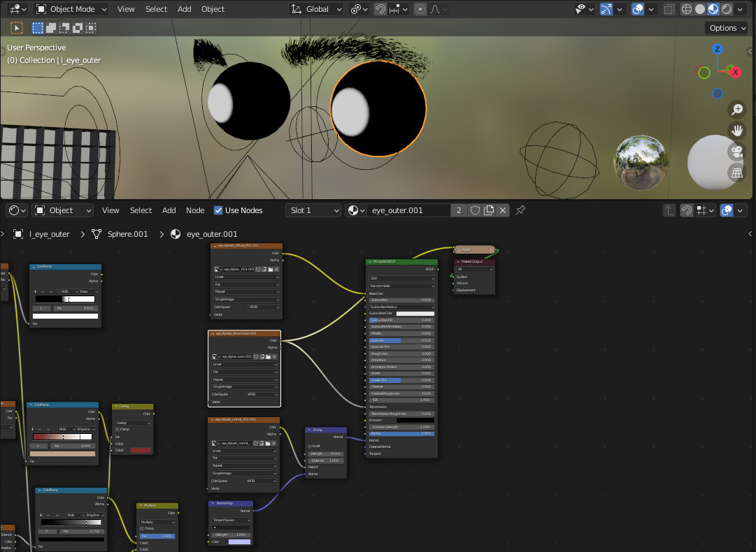Toggle viewport gizmos display

tap(606, 9)
